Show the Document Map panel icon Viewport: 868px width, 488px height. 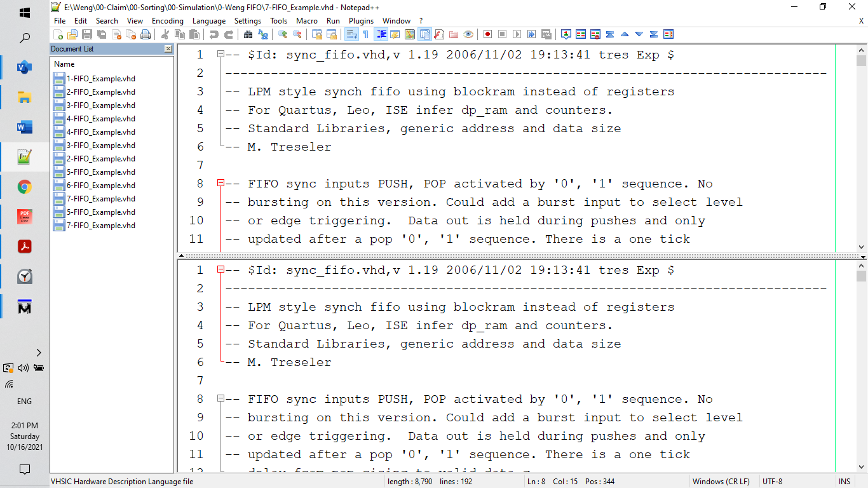click(410, 34)
